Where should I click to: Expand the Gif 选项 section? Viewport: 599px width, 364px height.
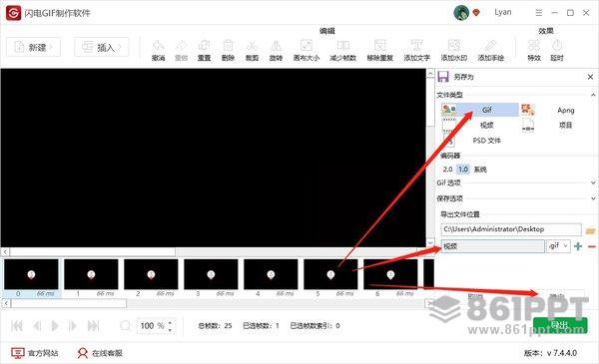point(516,183)
